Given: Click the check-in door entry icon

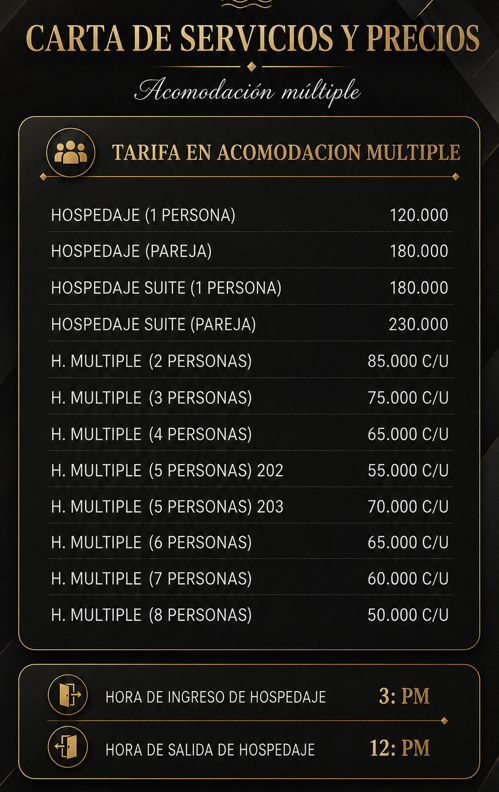Looking at the screenshot, I should [x=68, y=695].
